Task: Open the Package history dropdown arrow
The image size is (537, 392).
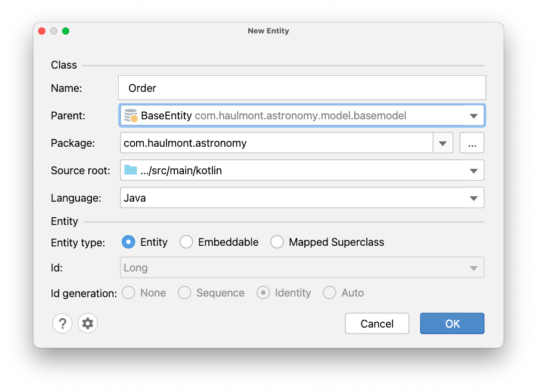Action: click(443, 143)
